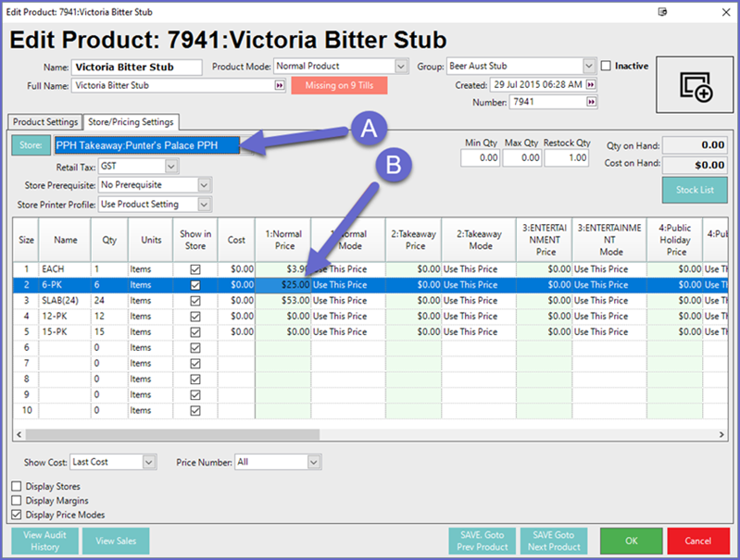Open the Show Cost dropdown
740x560 pixels.
click(x=149, y=462)
